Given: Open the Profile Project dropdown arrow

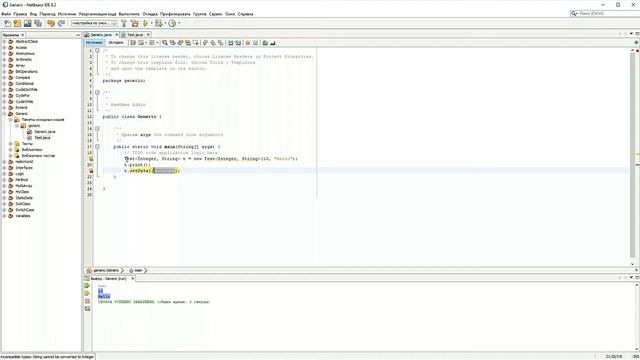Looking at the screenshot, I should click(179, 24).
